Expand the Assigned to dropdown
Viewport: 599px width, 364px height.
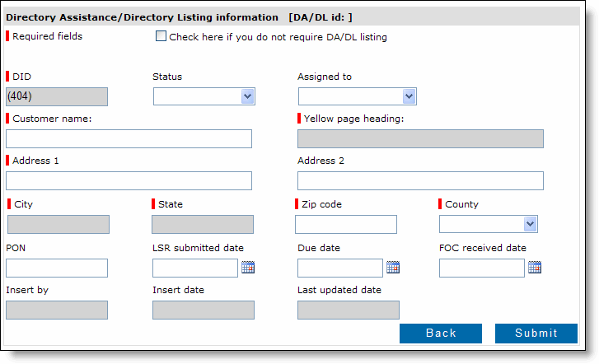[x=358, y=96]
